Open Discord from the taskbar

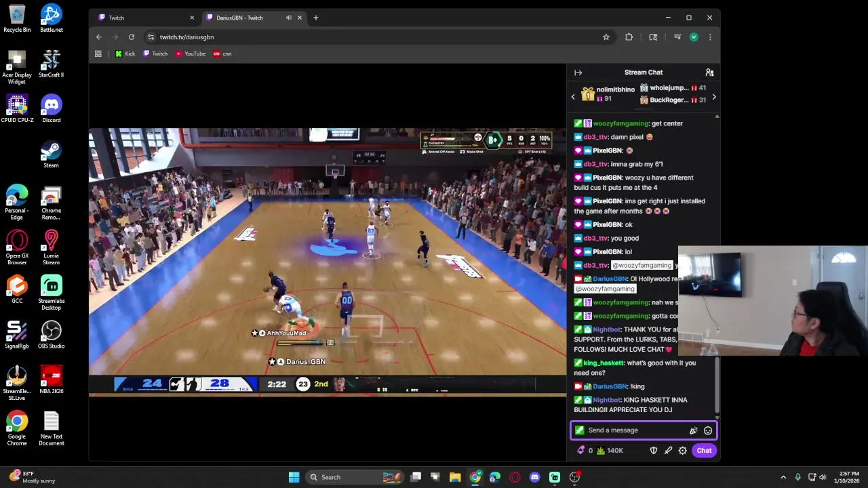[534, 477]
